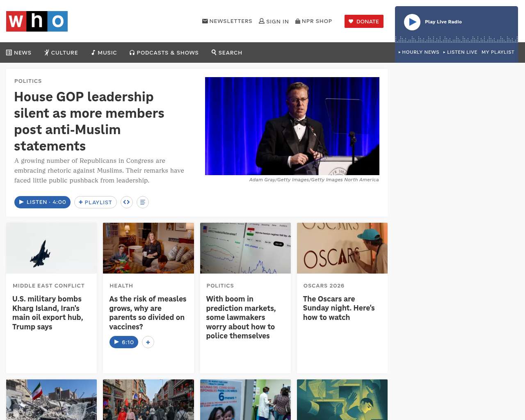Screen dimensions: 525x420
Task: Click the embed code icon
Action: [x=127, y=202]
